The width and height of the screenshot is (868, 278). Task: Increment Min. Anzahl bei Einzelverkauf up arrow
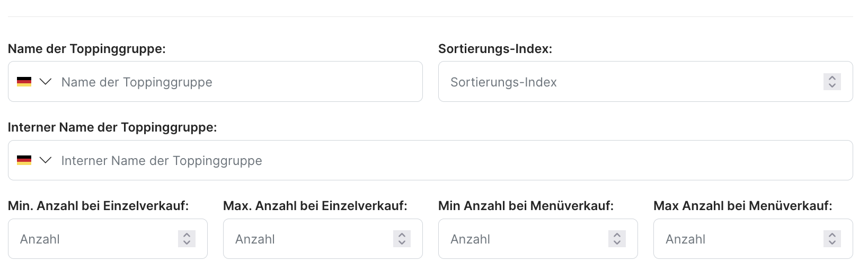(x=187, y=234)
